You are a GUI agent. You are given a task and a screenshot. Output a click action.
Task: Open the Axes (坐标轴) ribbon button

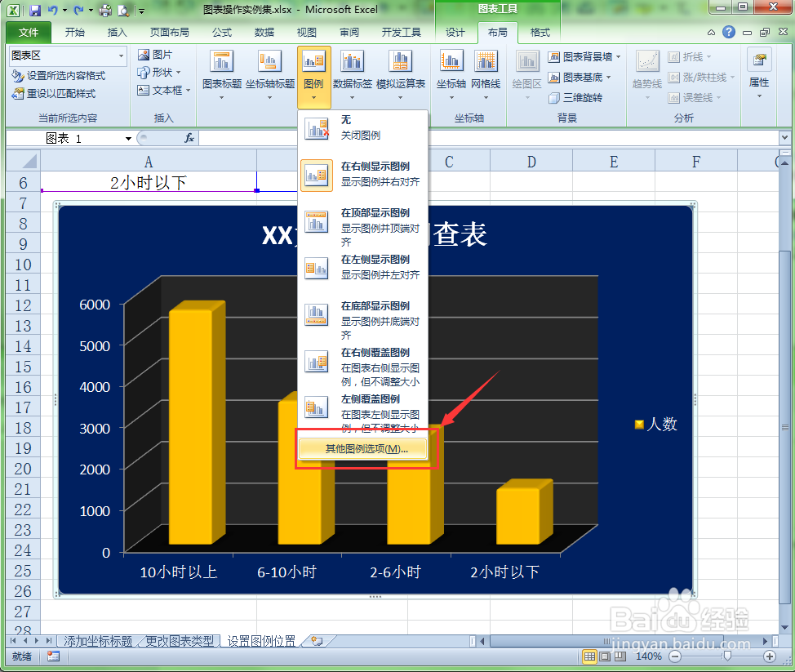click(451, 75)
